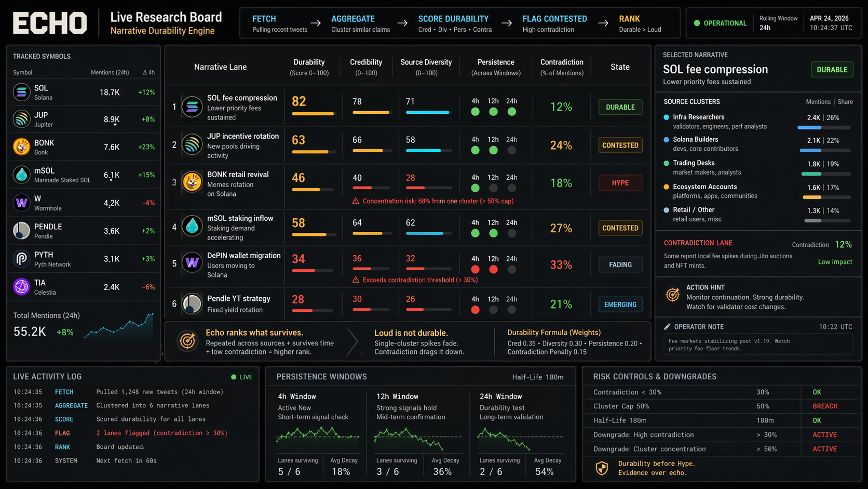Click Bonk icon in BONK retail revival lane
This screenshot has width=868, height=489.
tap(192, 183)
